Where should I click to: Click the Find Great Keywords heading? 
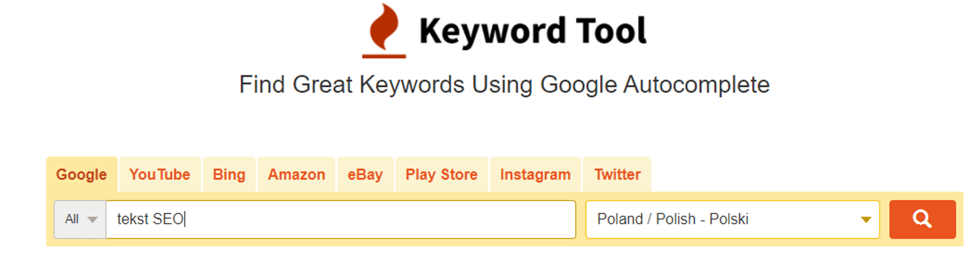(x=504, y=85)
